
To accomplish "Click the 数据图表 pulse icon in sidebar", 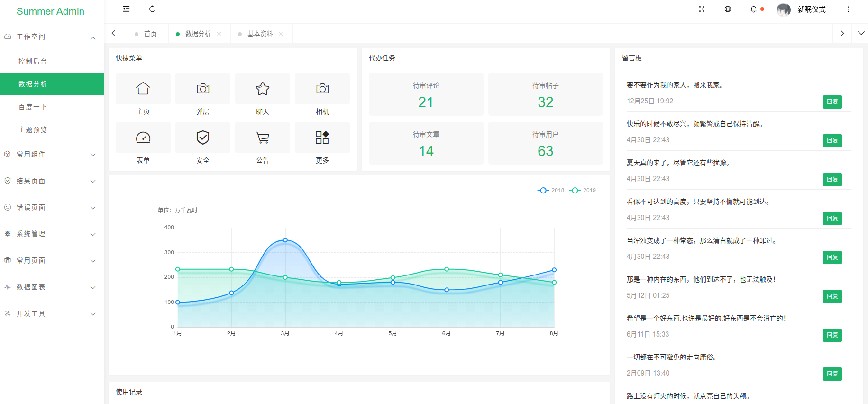I will (8, 287).
